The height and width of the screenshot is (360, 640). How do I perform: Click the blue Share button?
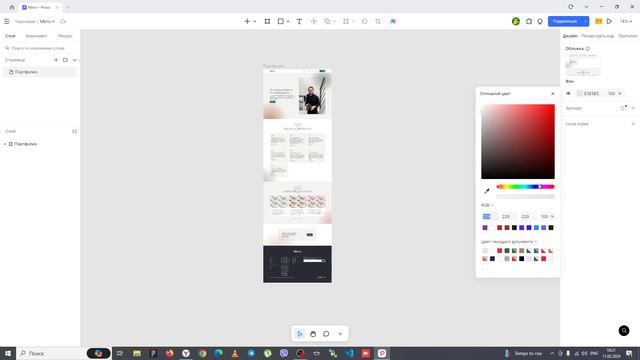point(565,21)
